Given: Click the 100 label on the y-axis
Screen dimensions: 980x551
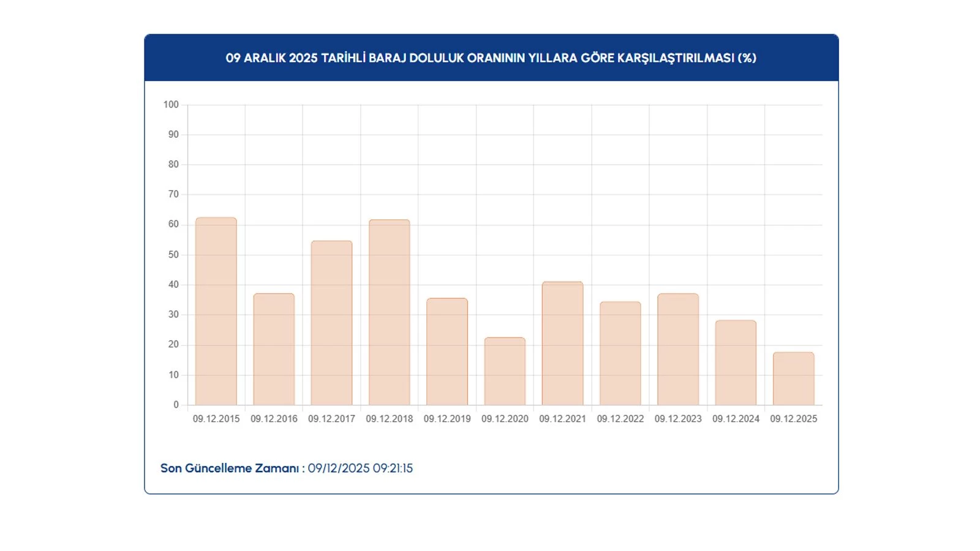Looking at the screenshot, I should [171, 105].
